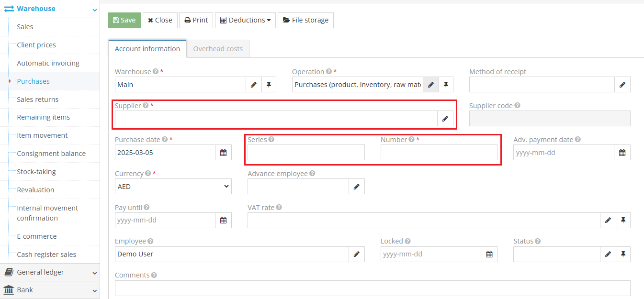Open the Locked date calendar icon

point(489,254)
